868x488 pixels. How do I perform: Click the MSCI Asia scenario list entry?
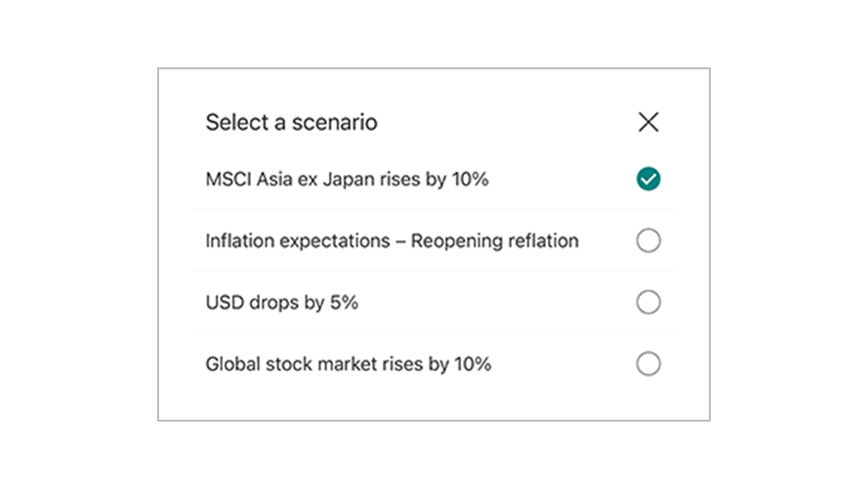click(x=434, y=179)
